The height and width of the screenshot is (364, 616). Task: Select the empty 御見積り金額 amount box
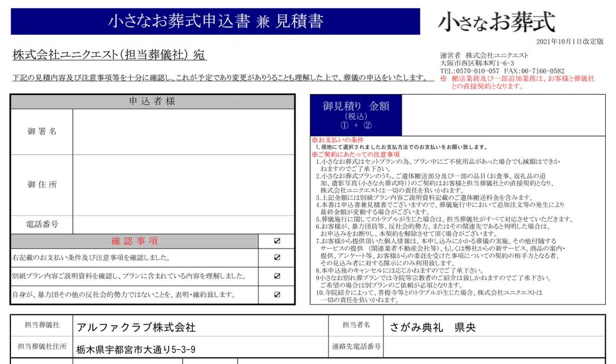point(503,115)
